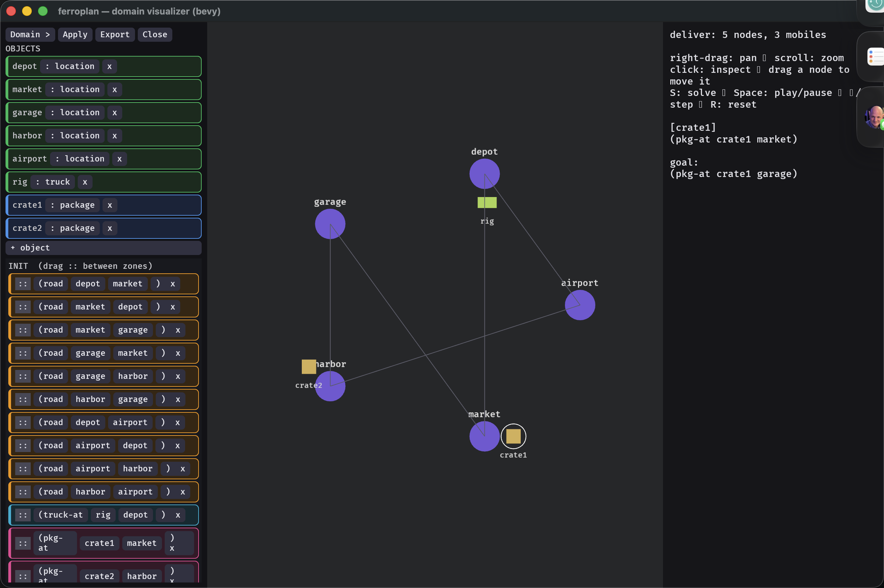884x588 pixels.
Task: Delete the garage object via x
Action: [115, 112]
